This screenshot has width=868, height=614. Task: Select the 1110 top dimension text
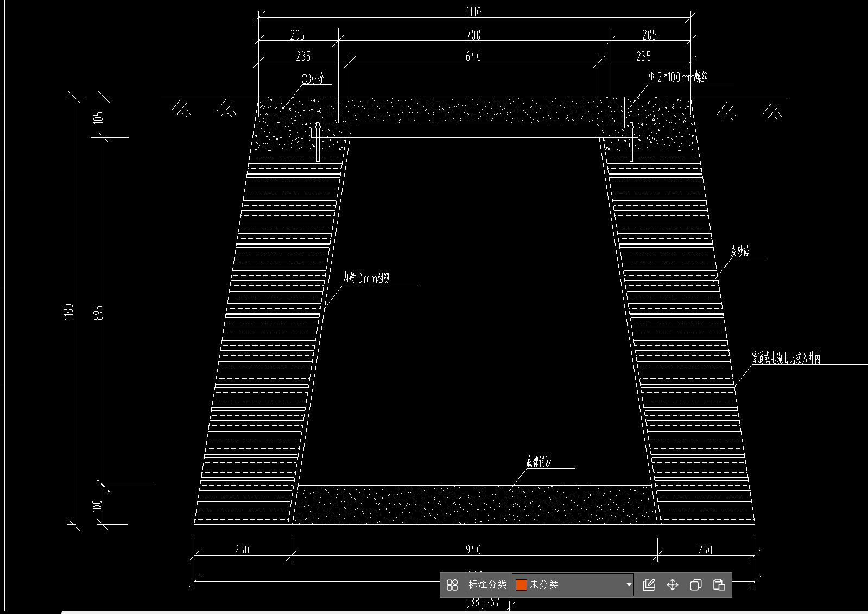click(473, 12)
